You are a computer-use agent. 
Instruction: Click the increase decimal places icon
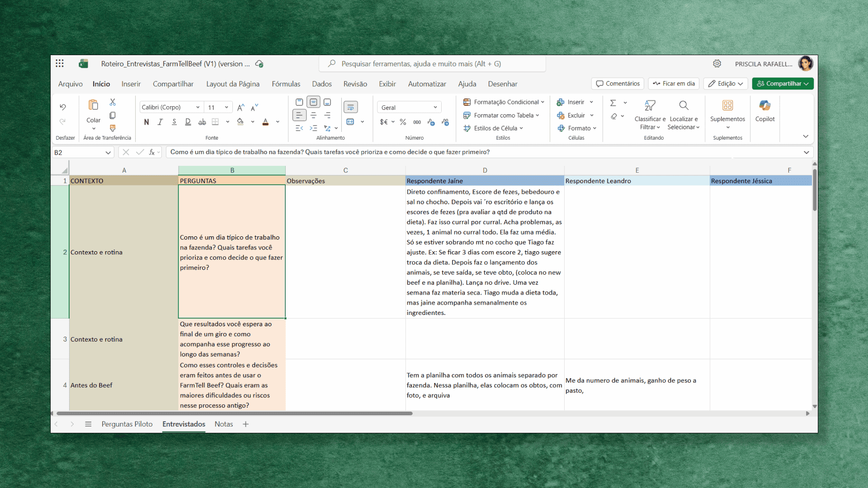431,122
